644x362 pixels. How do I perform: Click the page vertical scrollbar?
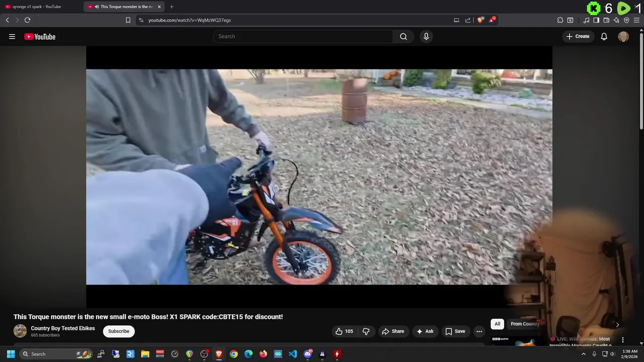641,80
